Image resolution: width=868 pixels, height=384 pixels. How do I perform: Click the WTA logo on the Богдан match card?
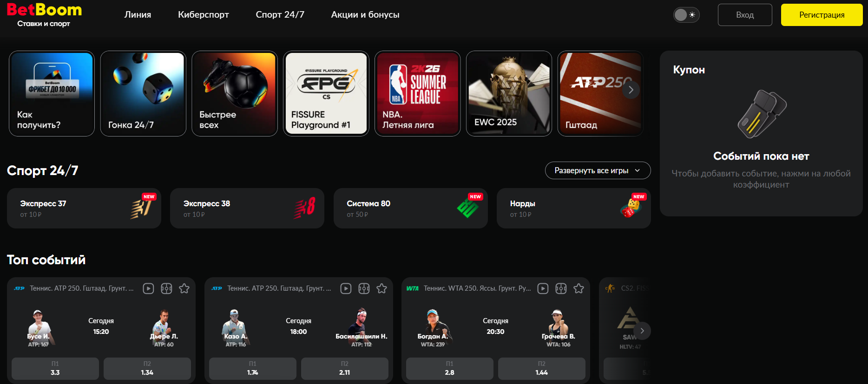pos(413,288)
